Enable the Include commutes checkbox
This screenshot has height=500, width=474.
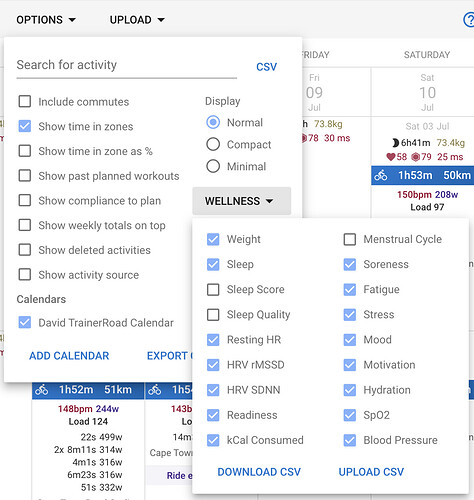pos(25,101)
